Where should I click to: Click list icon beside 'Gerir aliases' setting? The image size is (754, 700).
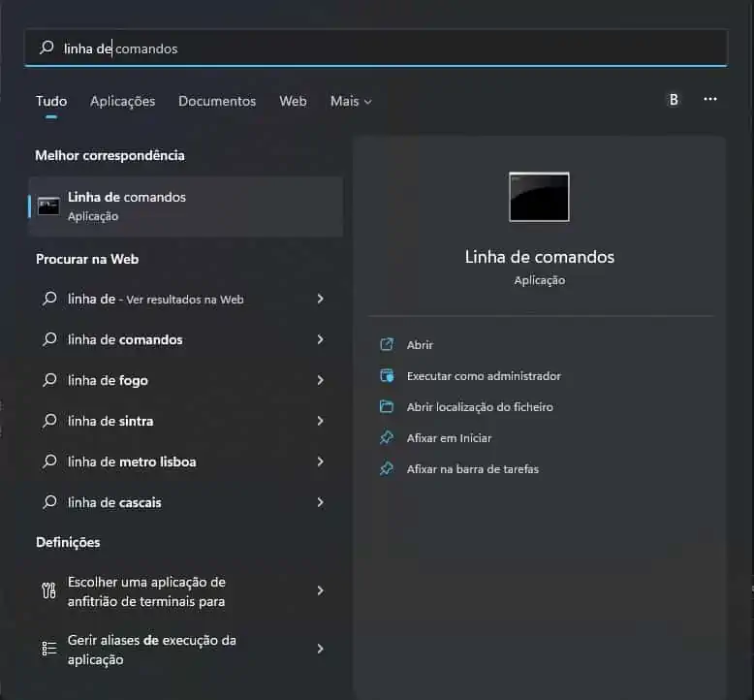tap(49, 649)
